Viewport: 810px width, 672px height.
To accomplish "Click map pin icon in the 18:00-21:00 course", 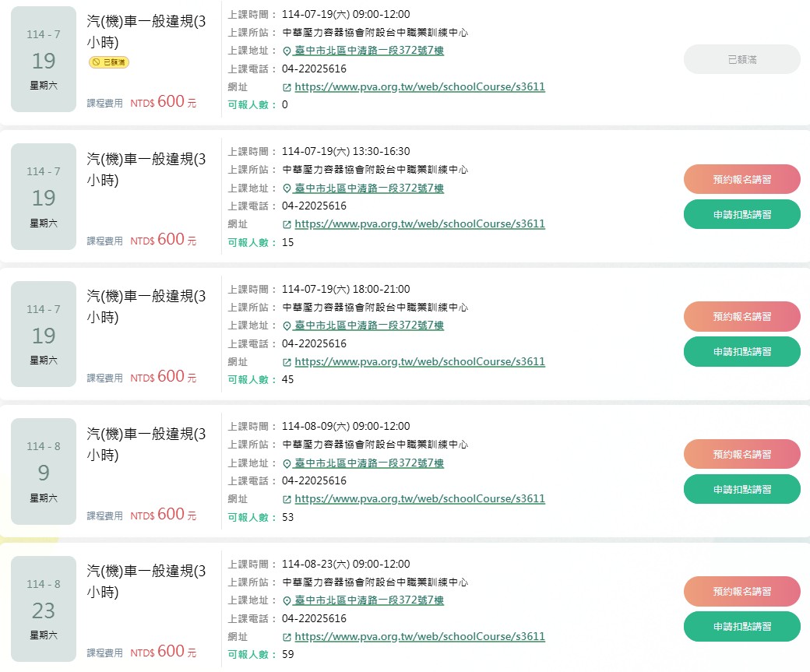I will point(287,326).
